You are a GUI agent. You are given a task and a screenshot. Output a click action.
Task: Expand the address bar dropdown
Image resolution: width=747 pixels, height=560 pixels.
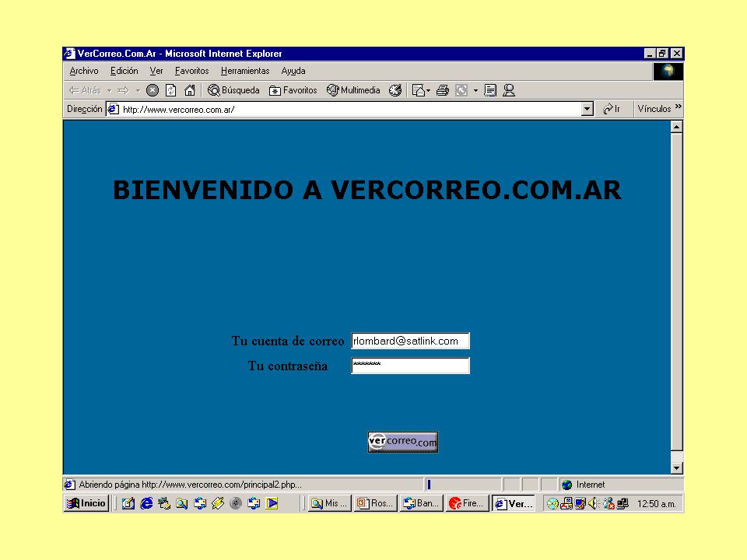pos(587,110)
